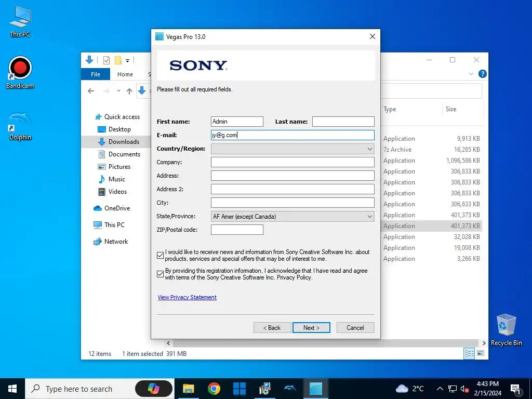
Task: Open the notification center icon
Action: pyautogui.click(x=515, y=389)
